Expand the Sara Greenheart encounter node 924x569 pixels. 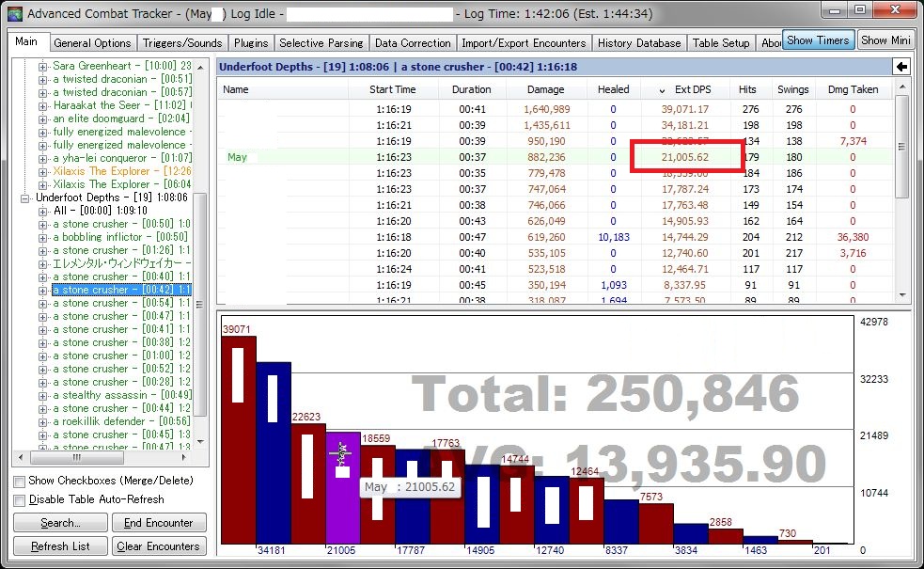[x=42, y=67]
